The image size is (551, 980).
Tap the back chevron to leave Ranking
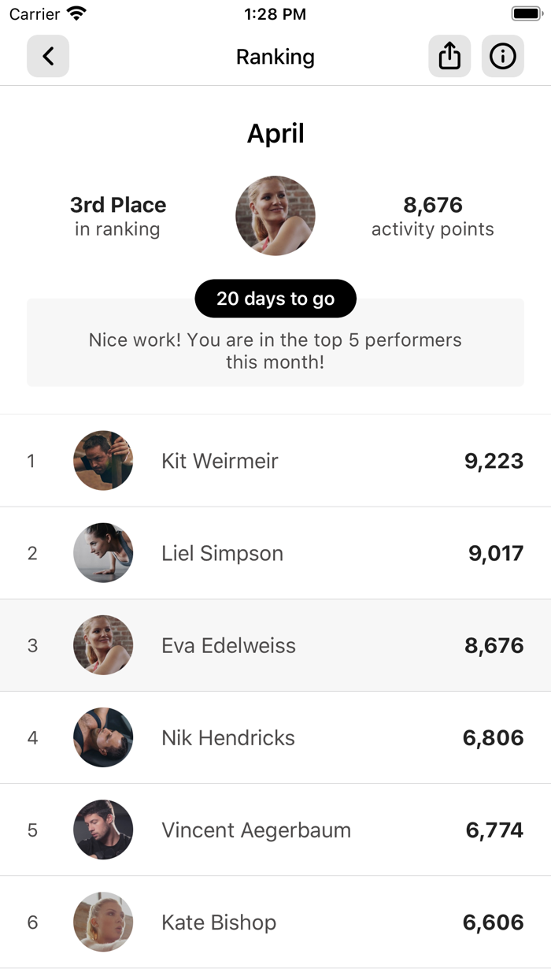(x=47, y=56)
